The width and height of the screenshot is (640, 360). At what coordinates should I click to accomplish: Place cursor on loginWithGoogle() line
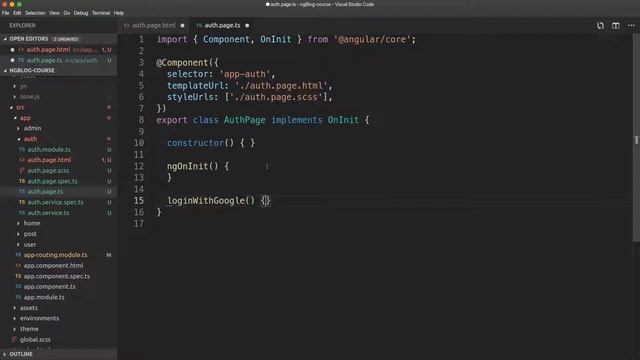tap(219, 201)
